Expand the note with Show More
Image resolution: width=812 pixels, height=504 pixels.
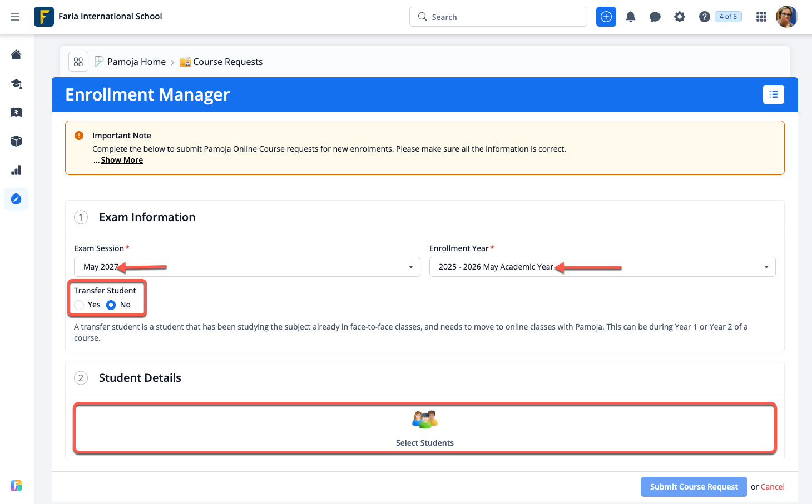coord(122,160)
